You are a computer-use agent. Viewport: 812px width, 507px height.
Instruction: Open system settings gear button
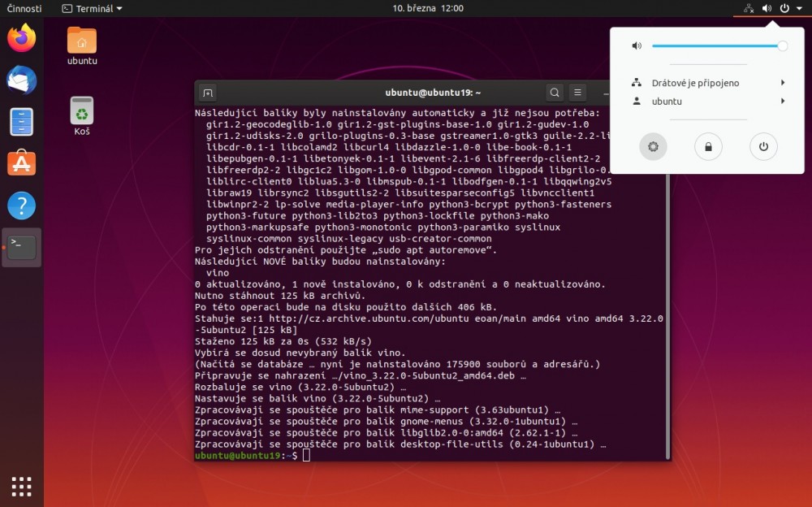click(653, 147)
